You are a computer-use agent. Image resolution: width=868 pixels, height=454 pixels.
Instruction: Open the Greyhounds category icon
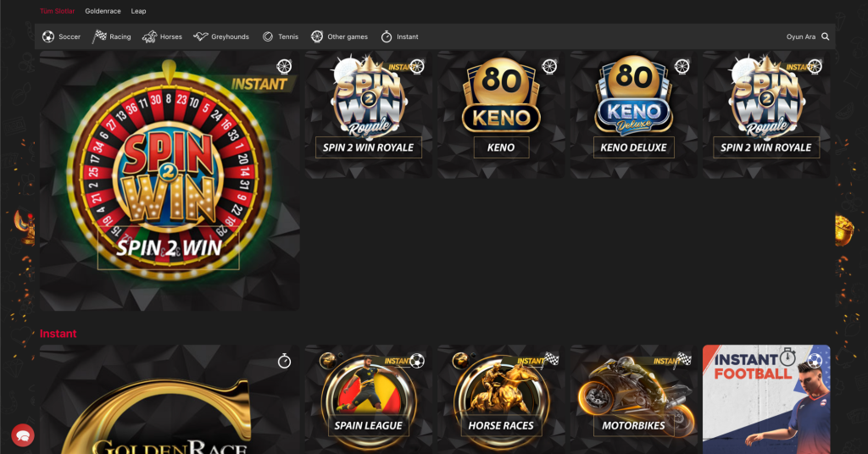point(200,36)
